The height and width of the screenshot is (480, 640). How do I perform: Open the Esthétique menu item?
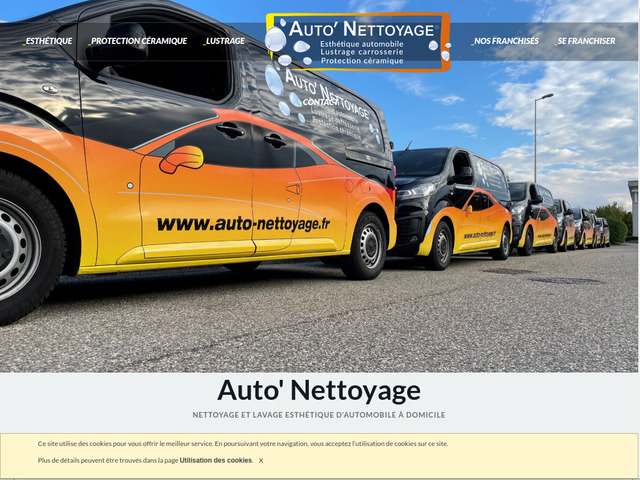coord(48,41)
